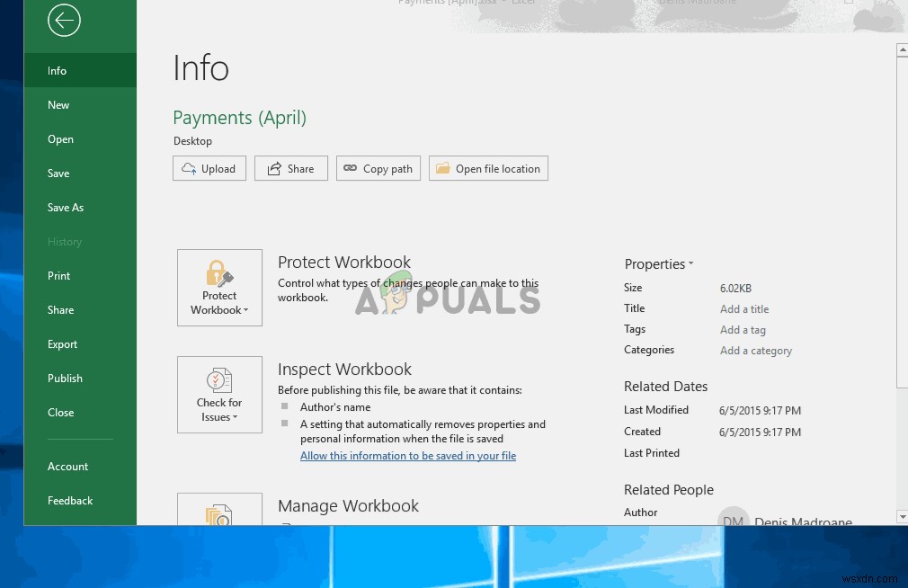Screen dimensions: 908x588
Task: Click the right scrollbar down arrow
Action: pos(902,516)
